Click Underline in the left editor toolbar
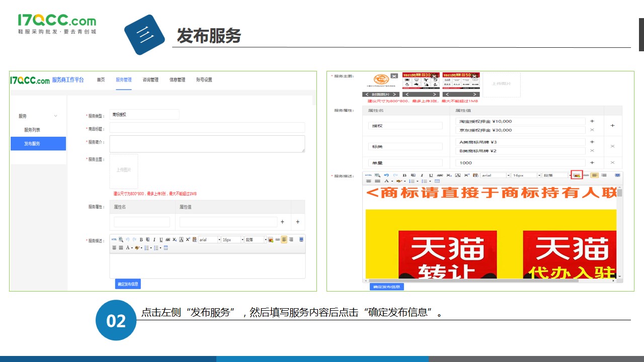Image resolution: width=644 pixels, height=362 pixels. 160,240
